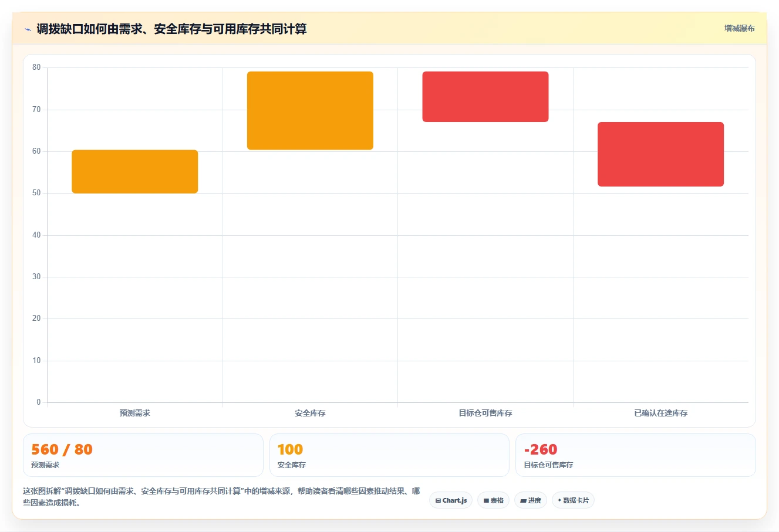Click the y-axis value 10
779x532 pixels.
(36, 361)
